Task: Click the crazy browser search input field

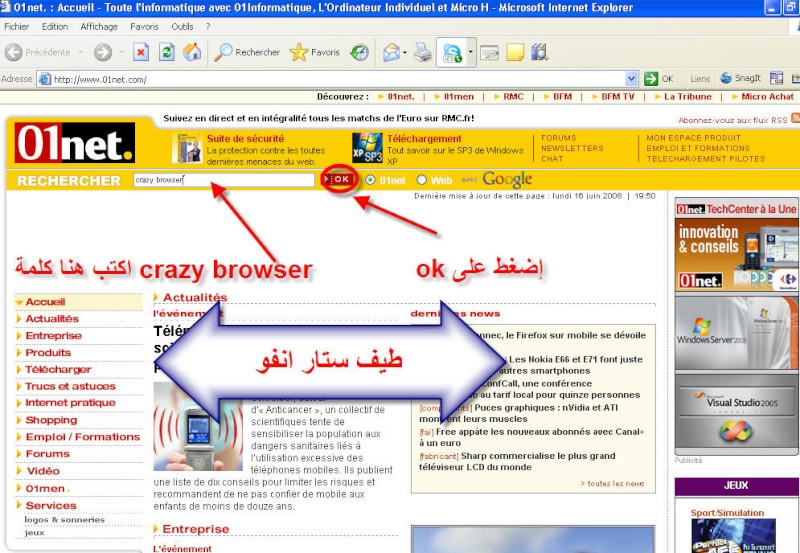Action: click(x=224, y=180)
